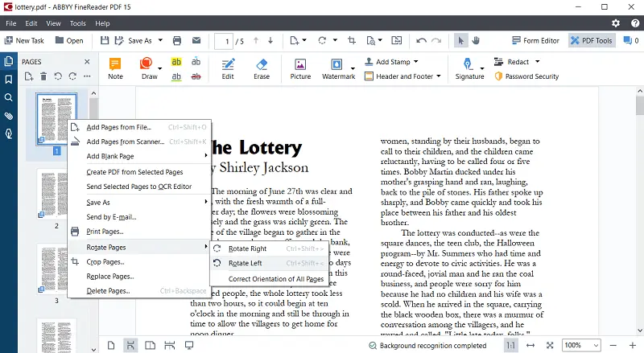Screen dimensions: 644x353
Task: Click the Crop pages icon in the toolbar
Action: coord(352,40)
